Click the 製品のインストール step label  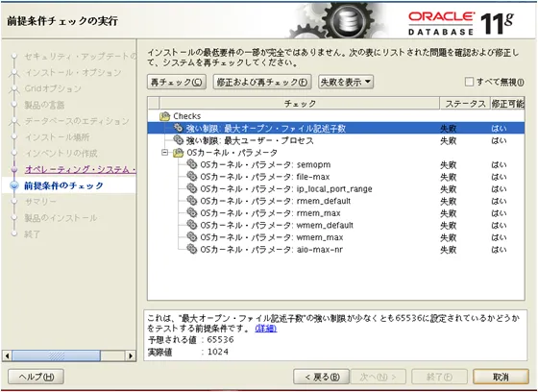[x=61, y=218]
